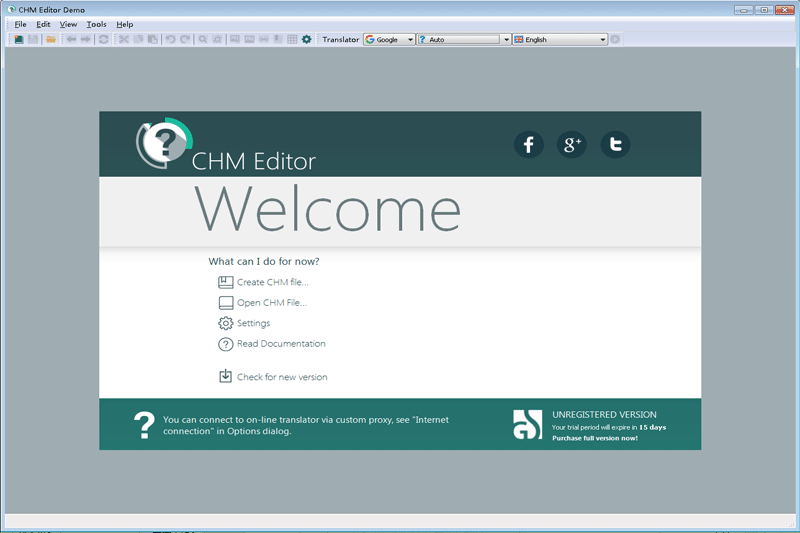
Task: Click the Insert table grid icon
Action: tap(292, 39)
